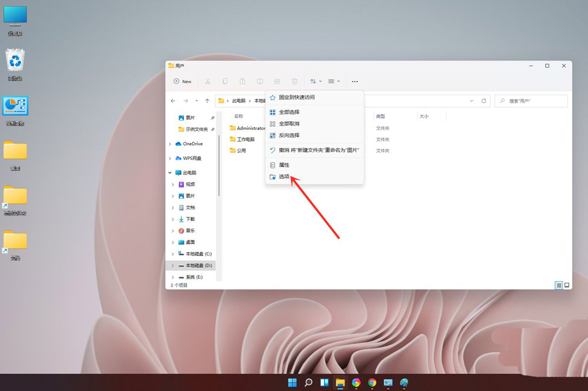Screen dimensions: 588x391
Task: Click the Paste toolbar icon
Action: pos(242,81)
